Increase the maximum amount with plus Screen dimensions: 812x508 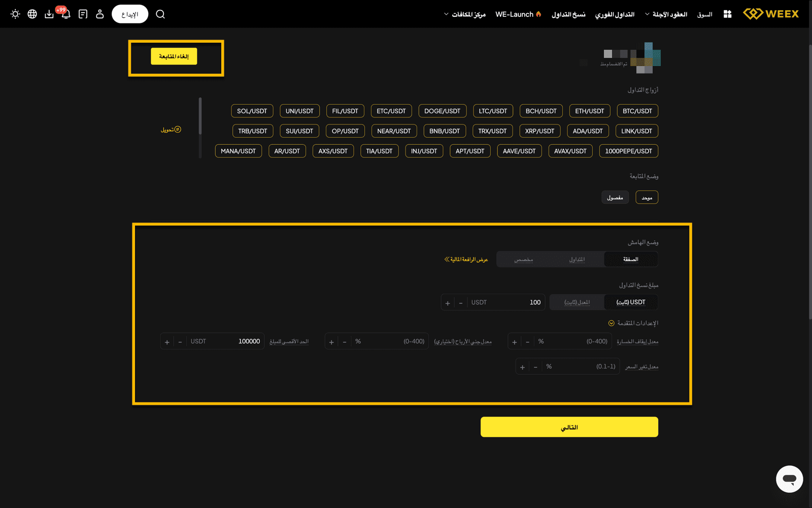click(167, 342)
